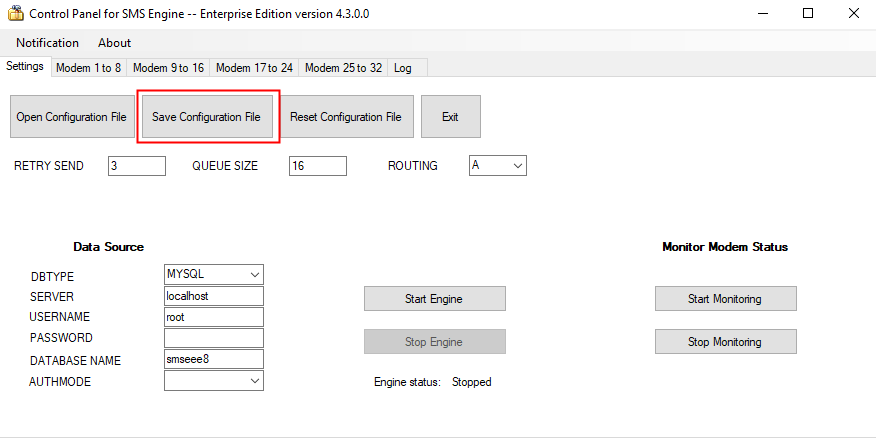Click Reset Configuration File
The height and width of the screenshot is (438, 876).
pos(345,117)
